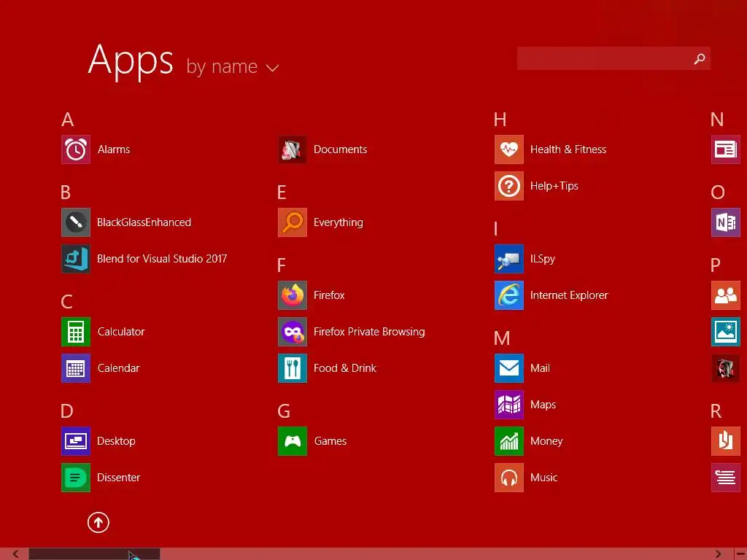
Task: Launch the Games app icon
Action: point(293,441)
